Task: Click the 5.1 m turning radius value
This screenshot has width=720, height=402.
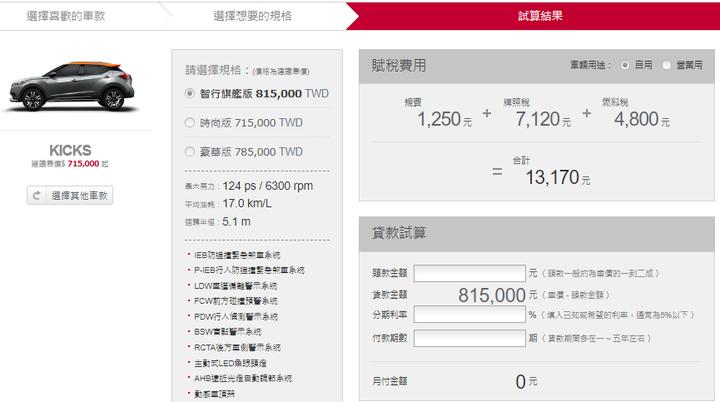Action: (236, 222)
